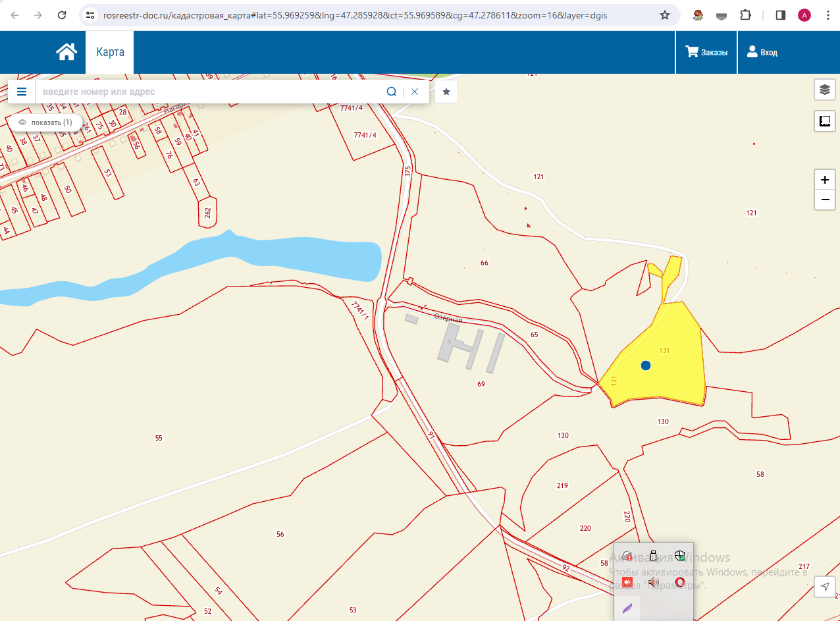Screen dimensions: 840x621
Task: Go to the home page icon
Action: point(66,52)
